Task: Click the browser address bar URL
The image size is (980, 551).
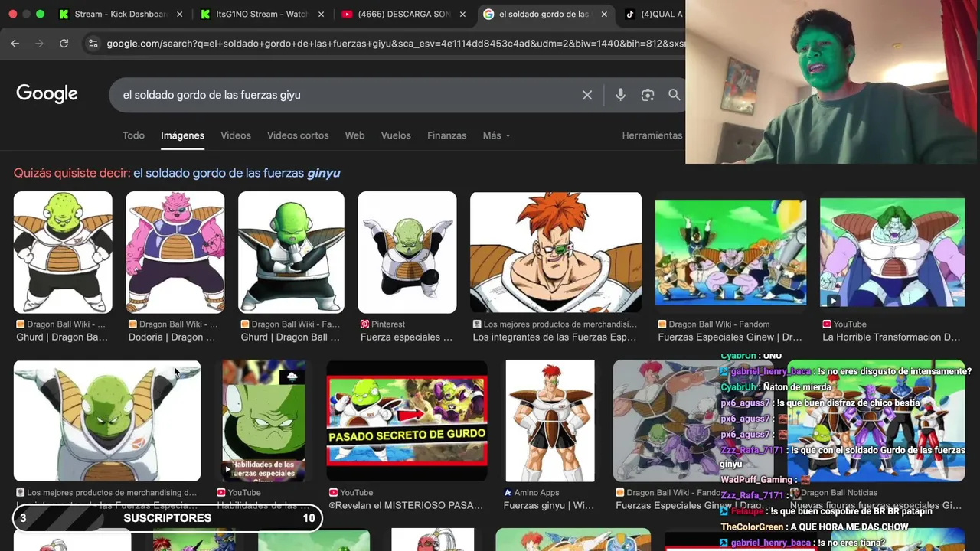Action: (396, 44)
